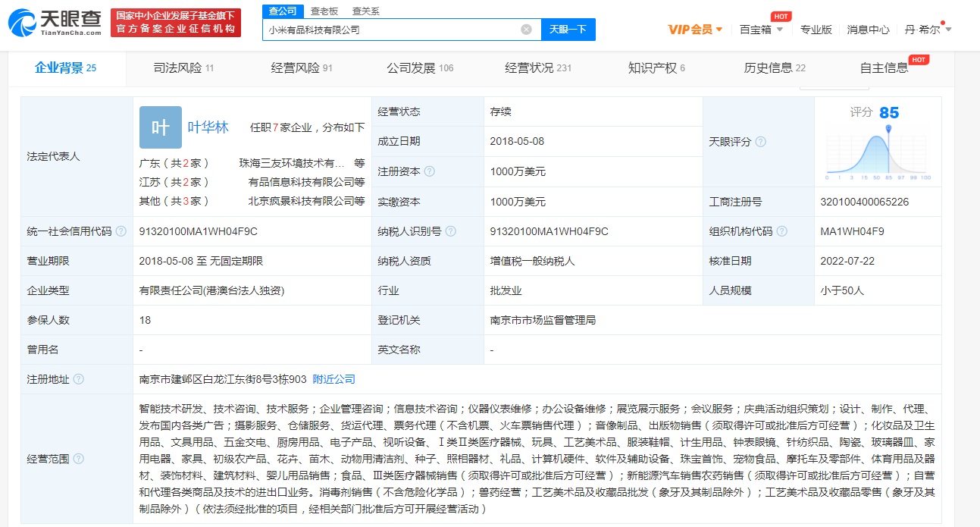Expand the 百宝箱 menu
The height and width of the screenshot is (527, 980).
coord(761,30)
